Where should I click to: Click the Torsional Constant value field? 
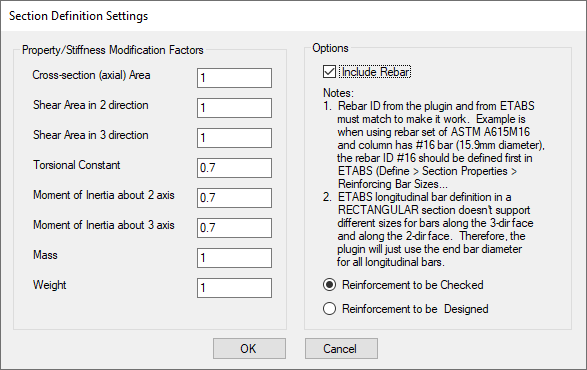234,168
